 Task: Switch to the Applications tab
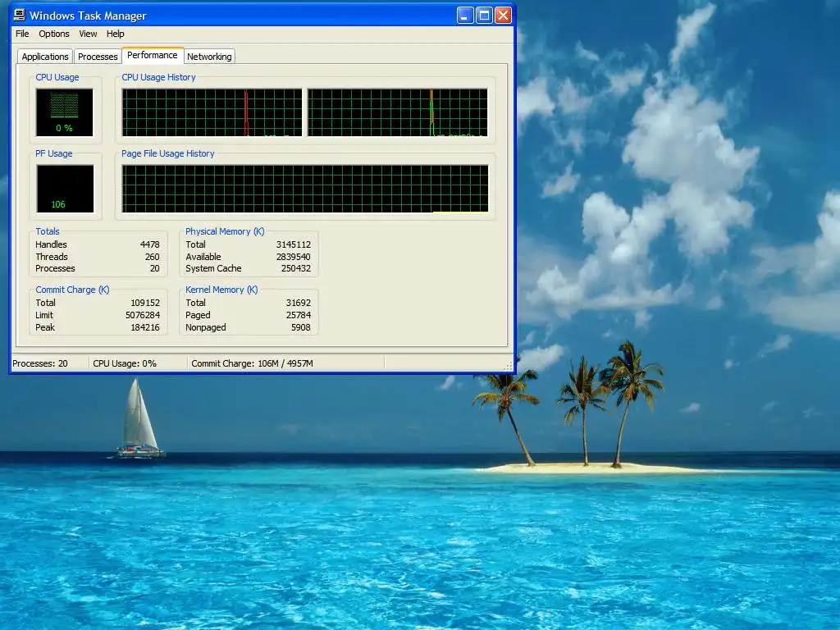[x=45, y=57]
